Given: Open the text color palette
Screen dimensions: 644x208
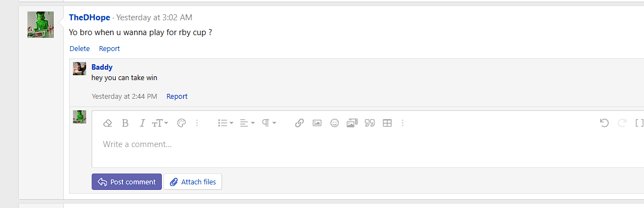Looking at the screenshot, I should 181,123.
